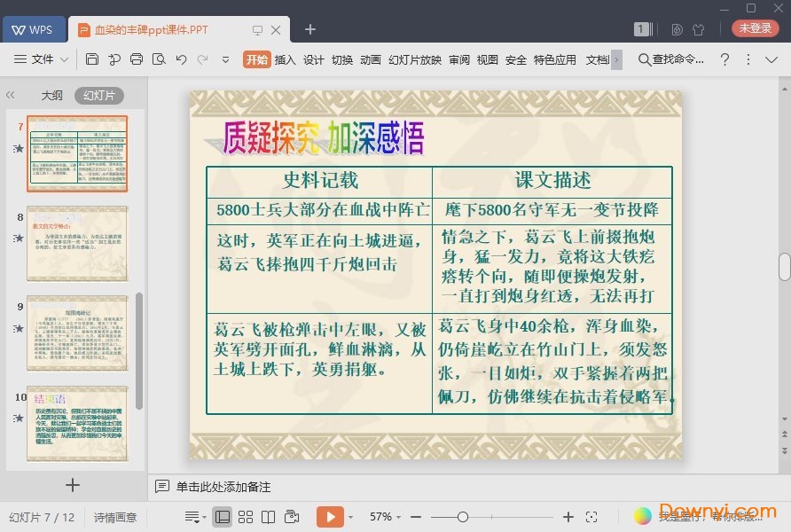Switch sidebar to 大纲 outline view
The height and width of the screenshot is (532, 791).
pos(51,96)
